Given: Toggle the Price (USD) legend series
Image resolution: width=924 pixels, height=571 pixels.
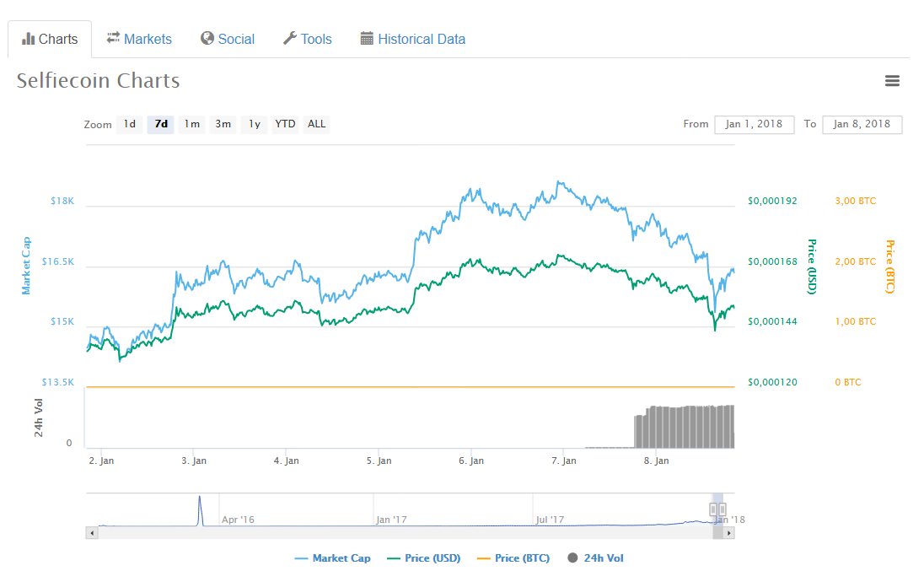Looking at the screenshot, I should click(x=424, y=558).
